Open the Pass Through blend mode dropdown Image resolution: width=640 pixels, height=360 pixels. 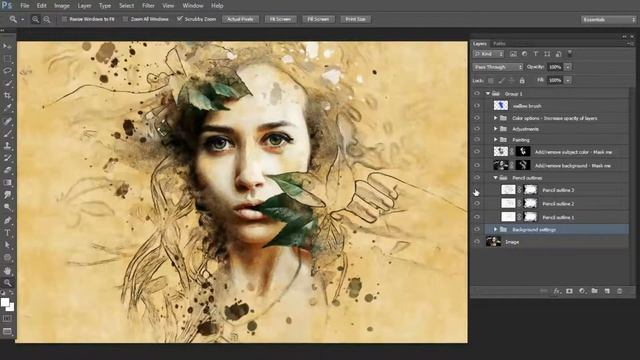498,67
